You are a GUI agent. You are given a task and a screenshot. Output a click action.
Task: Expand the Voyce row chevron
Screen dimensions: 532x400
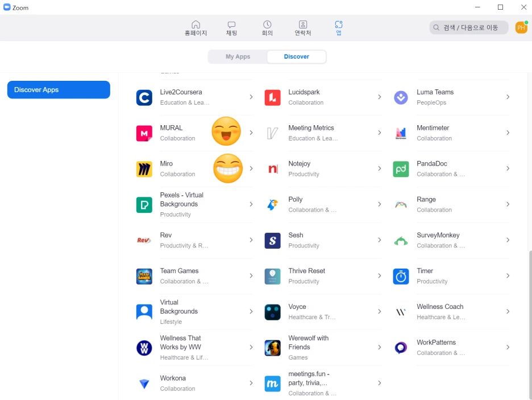coord(379,311)
